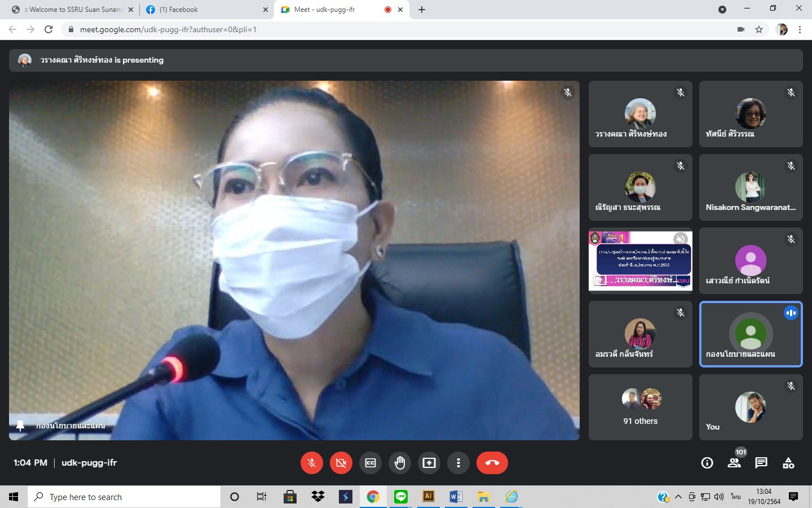
Task: Click the Present now screen-share icon
Action: [x=429, y=463]
